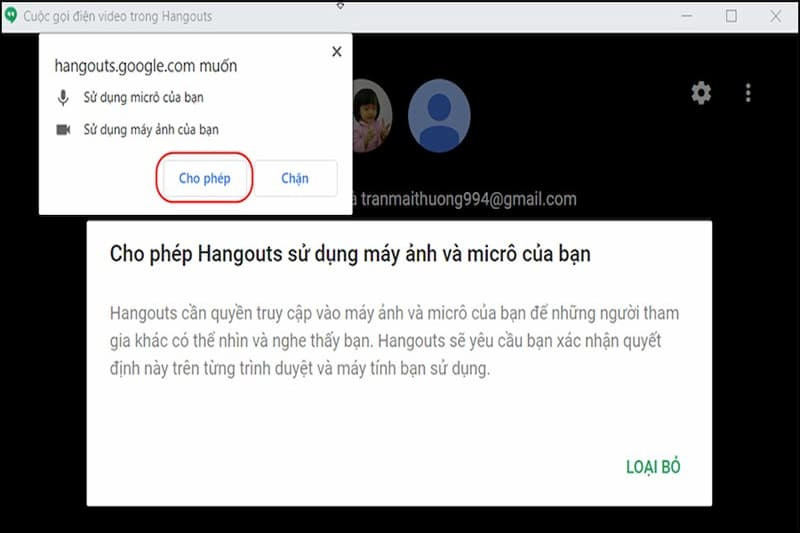
Task: Click the 'hangouts.google.com muốn' heading
Action: tap(146, 66)
